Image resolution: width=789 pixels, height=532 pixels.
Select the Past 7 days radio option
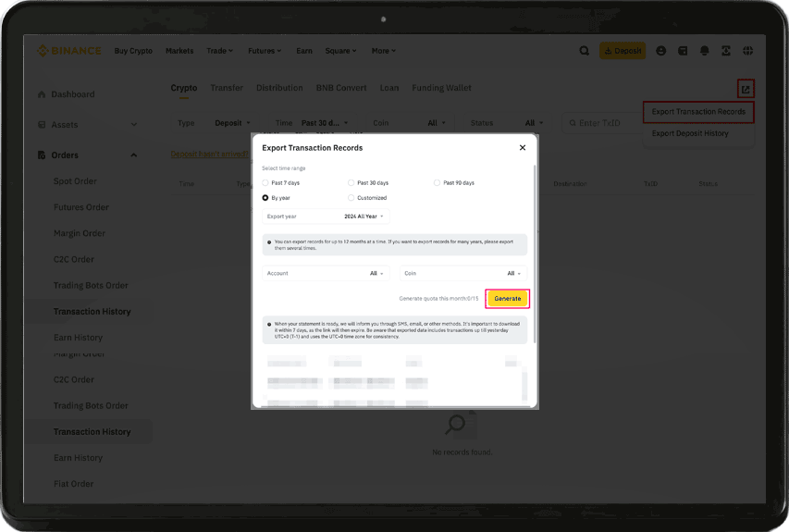coord(266,183)
